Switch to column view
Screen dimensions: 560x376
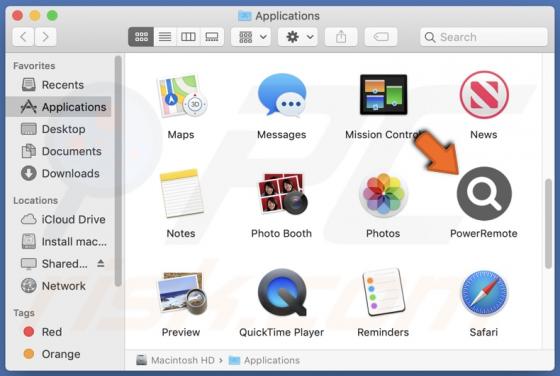tap(188, 37)
